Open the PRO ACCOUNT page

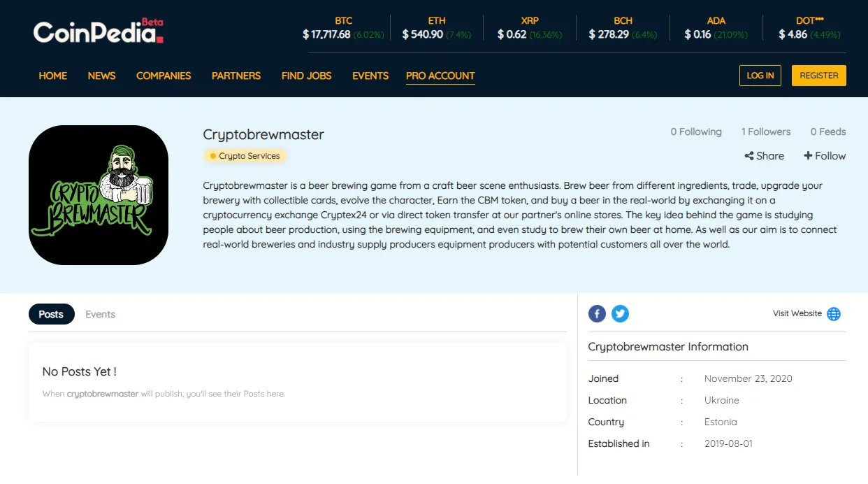[x=440, y=76]
